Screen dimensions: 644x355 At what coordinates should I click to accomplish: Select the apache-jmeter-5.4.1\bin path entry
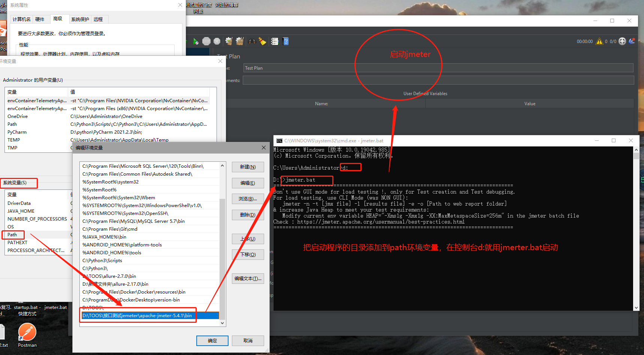pos(150,316)
